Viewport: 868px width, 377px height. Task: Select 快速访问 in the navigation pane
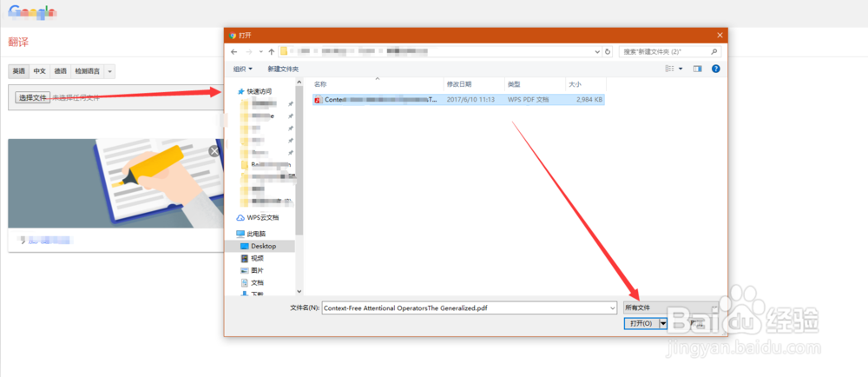click(259, 91)
